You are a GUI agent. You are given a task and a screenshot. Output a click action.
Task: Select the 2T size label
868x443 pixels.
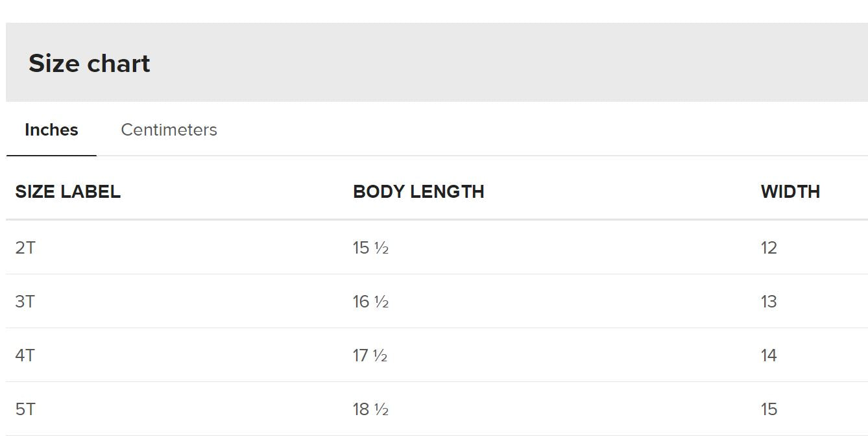pos(25,248)
